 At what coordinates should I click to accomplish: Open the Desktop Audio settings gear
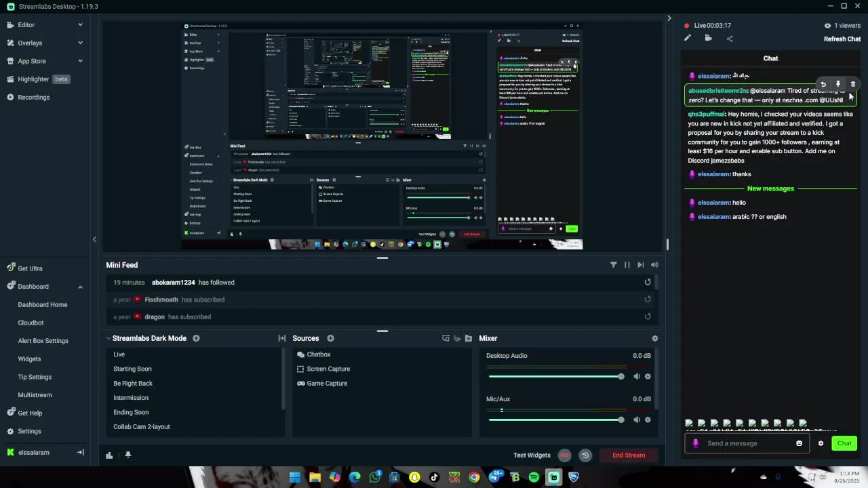coord(648,376)
